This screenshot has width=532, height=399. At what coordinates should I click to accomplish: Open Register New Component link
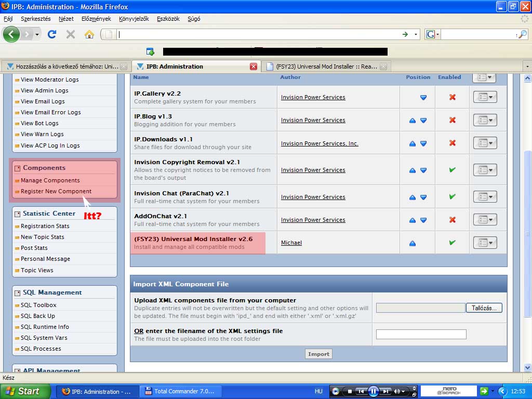coord(56,191)
